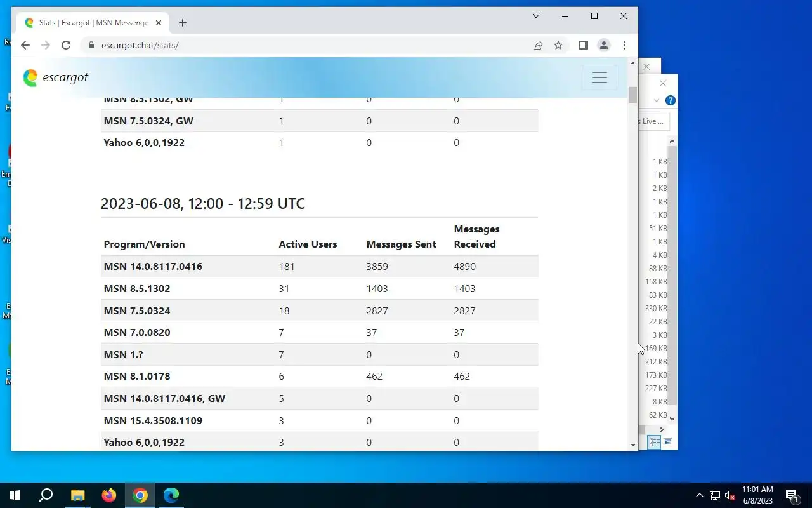Click the Explorer horizontal scroll right arrow
Screen dimensions: 812x508
(x=661, y=430)
